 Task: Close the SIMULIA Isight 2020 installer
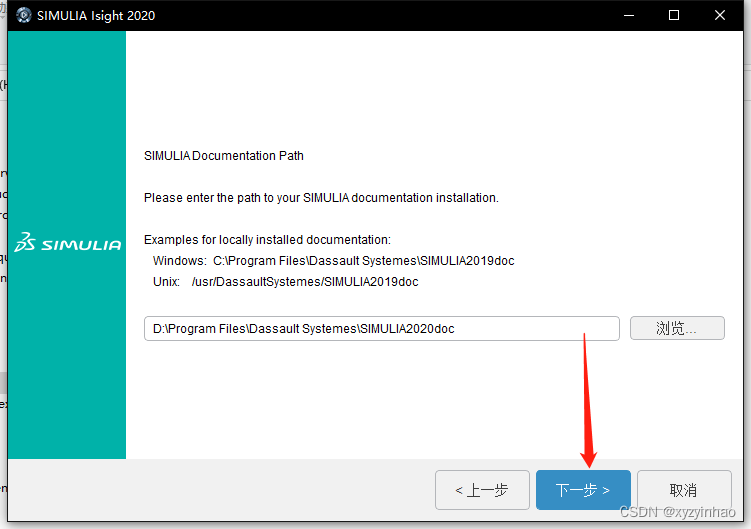tap(720, 16)
